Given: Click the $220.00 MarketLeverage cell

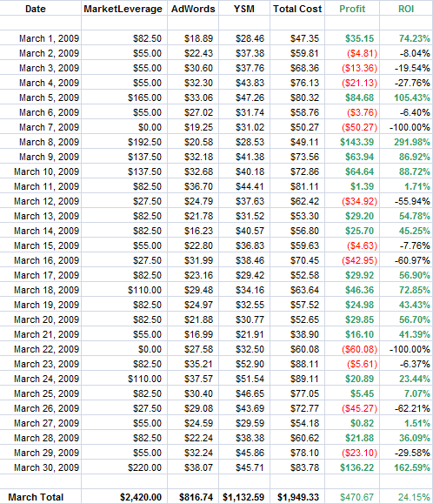Looking at the screenshot, I should (124, 467).
